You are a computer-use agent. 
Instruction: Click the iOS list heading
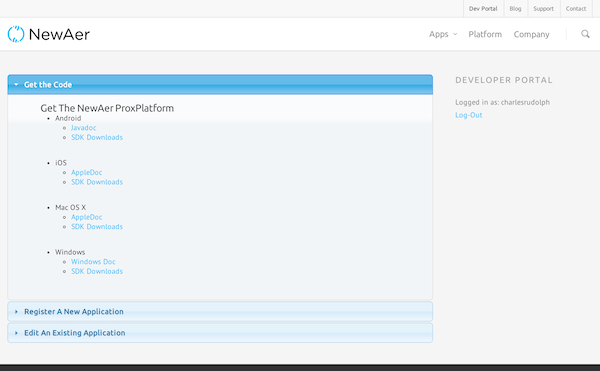coord(61,163)
